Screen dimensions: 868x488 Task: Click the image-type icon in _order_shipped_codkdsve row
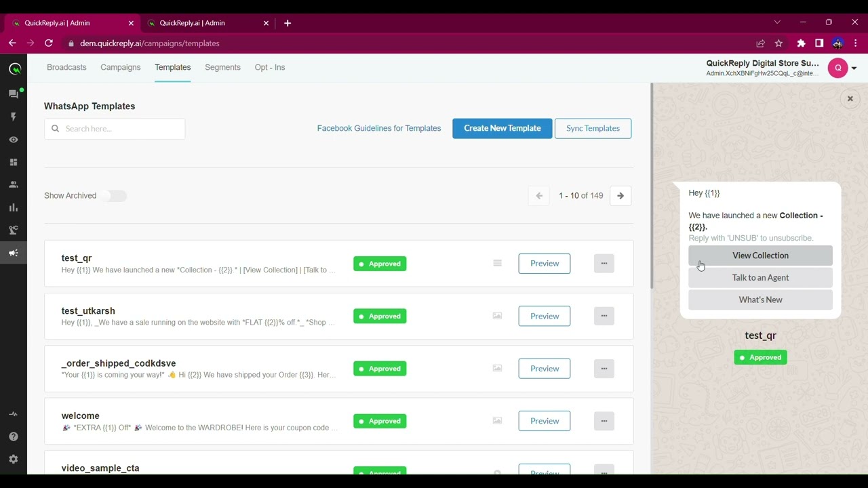(497, 368)
